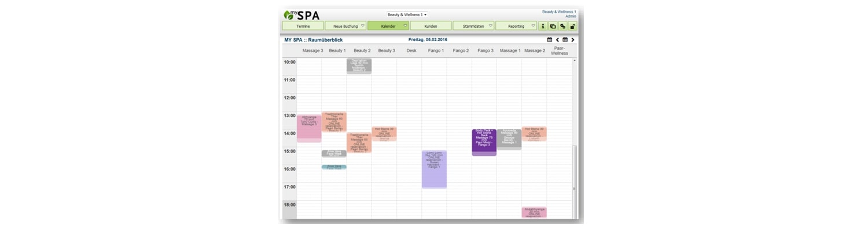Open the Termine menu
868x231 pixels.
click(x=303, y=26)
